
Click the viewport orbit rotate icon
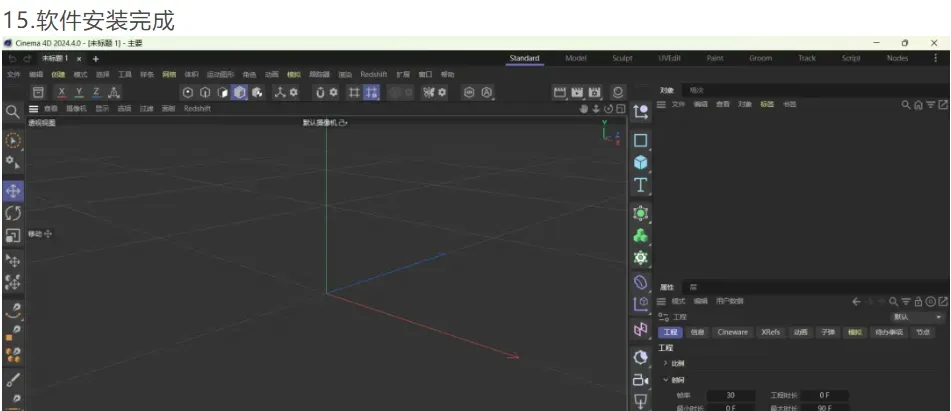[608, 109]
